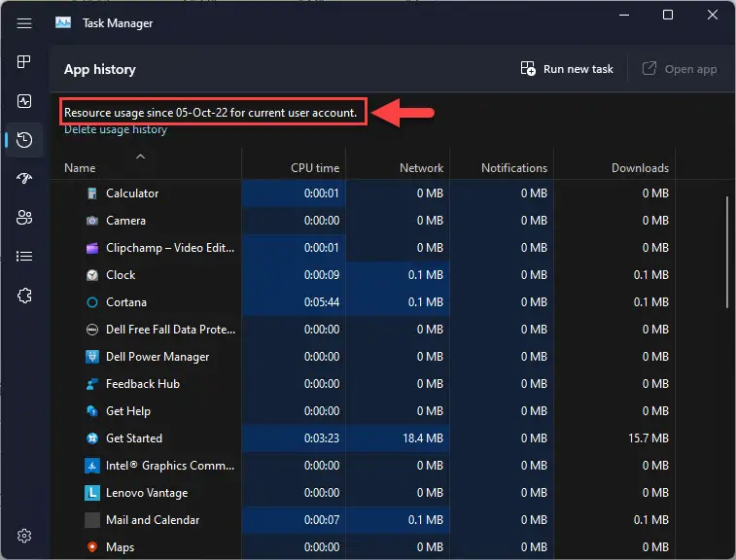Screen dimensions: 736x560
Task: Click the Intel Graphics Command Center icon
Action: point(92,466)
